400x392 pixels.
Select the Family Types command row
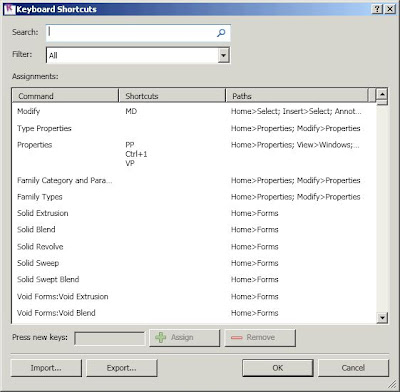(194, 197)
